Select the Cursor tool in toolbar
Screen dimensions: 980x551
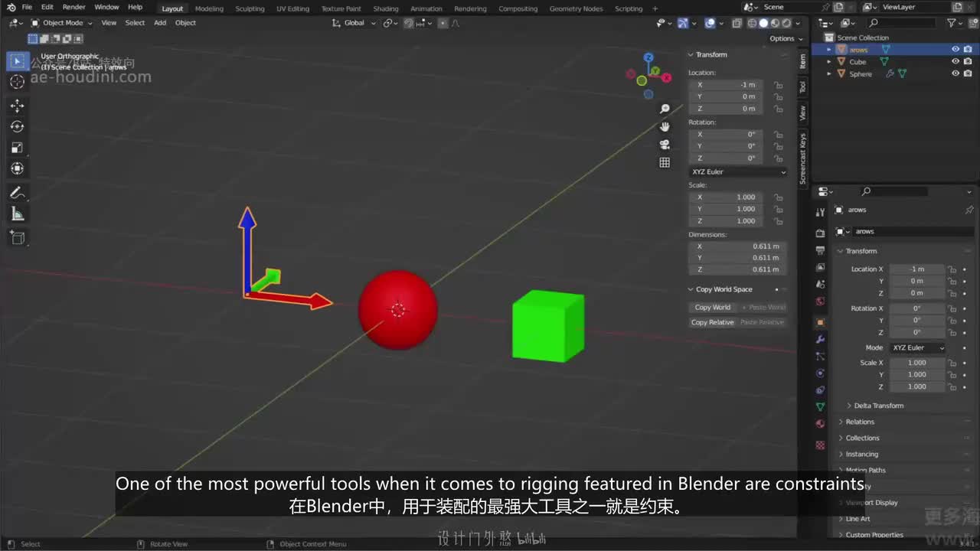tap(17, 82)
